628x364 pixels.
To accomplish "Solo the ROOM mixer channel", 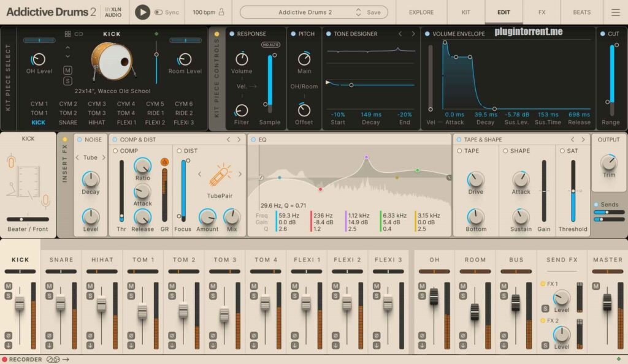I will [x=463, y=295].
